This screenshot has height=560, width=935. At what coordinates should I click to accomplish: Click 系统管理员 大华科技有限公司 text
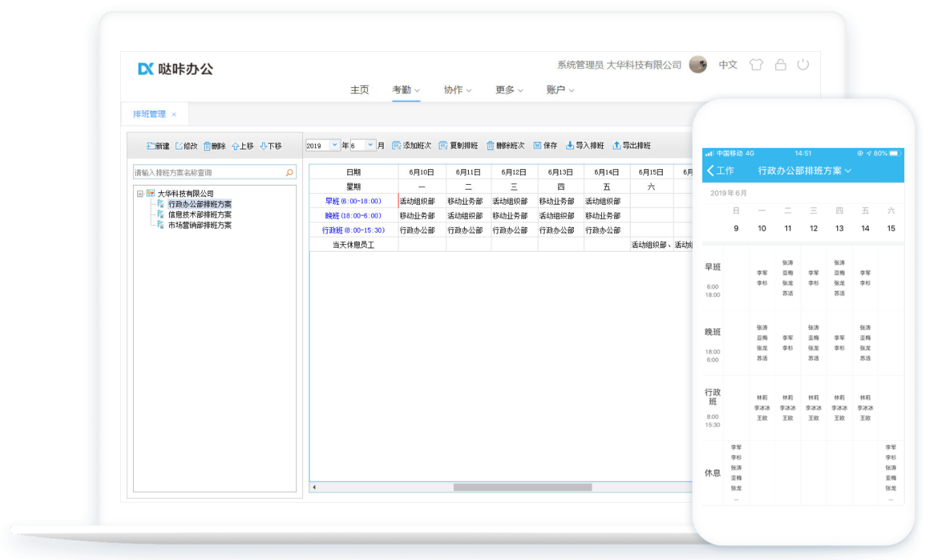pos(619,65)
